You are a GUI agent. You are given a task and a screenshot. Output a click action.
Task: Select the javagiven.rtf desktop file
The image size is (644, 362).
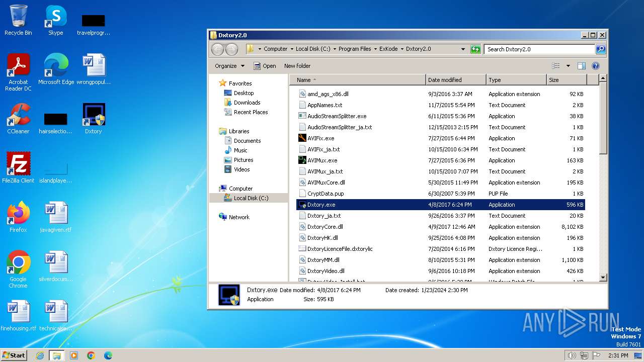point(56,217)
